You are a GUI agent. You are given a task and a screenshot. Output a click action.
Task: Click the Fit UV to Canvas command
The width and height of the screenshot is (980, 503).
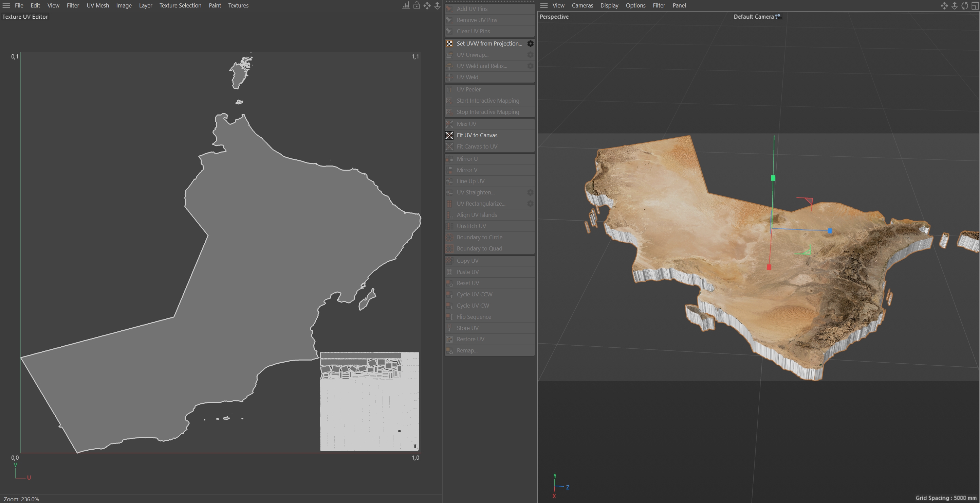(477, 135)
